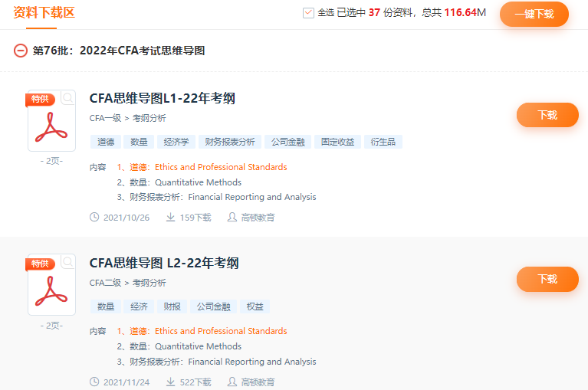588x390 pixels.
Task: Click the PDF icon for CFA思维导图 L2
Action: (51, 289)
